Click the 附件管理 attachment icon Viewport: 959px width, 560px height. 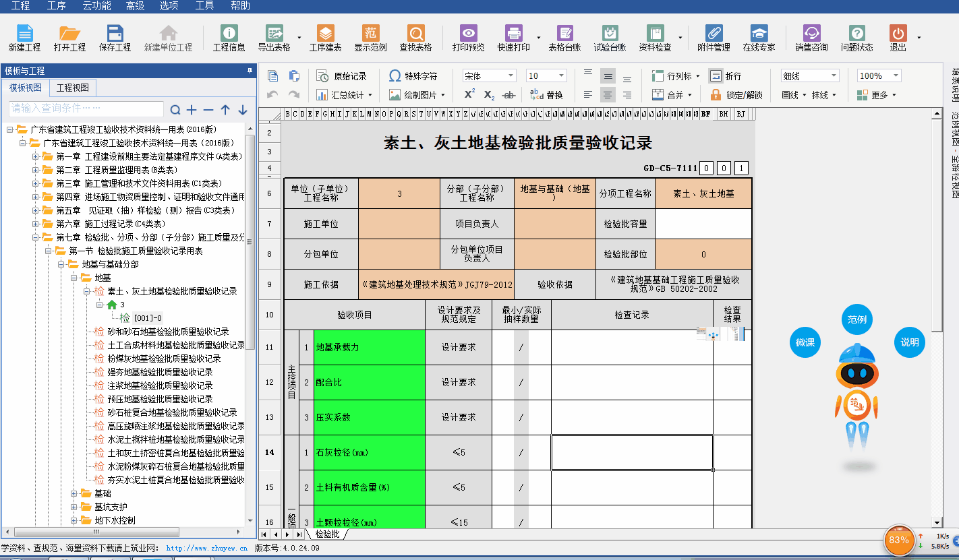point(714,38)
